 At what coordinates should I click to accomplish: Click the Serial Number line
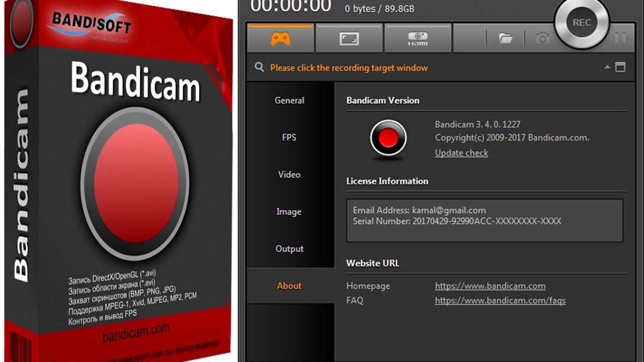pyautogui.click(x=457, y=221)
